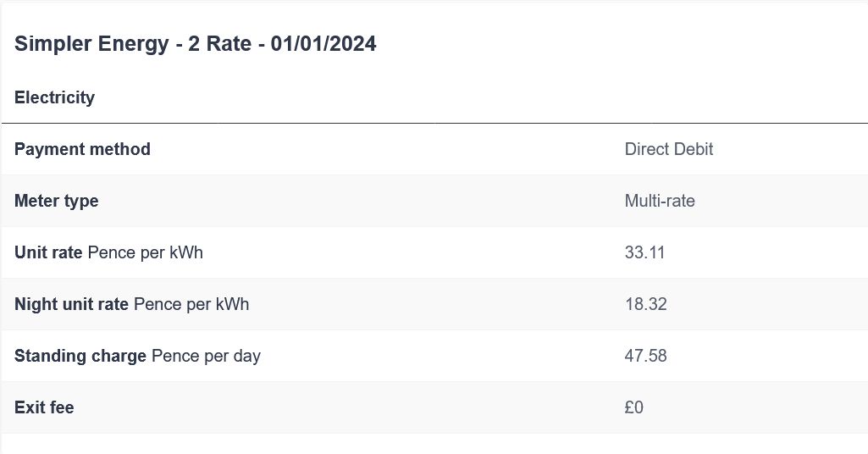Click the Exit fee row label
Image resolution: width=868 pixels, height=454 pixels.
[x=44, y=408]
